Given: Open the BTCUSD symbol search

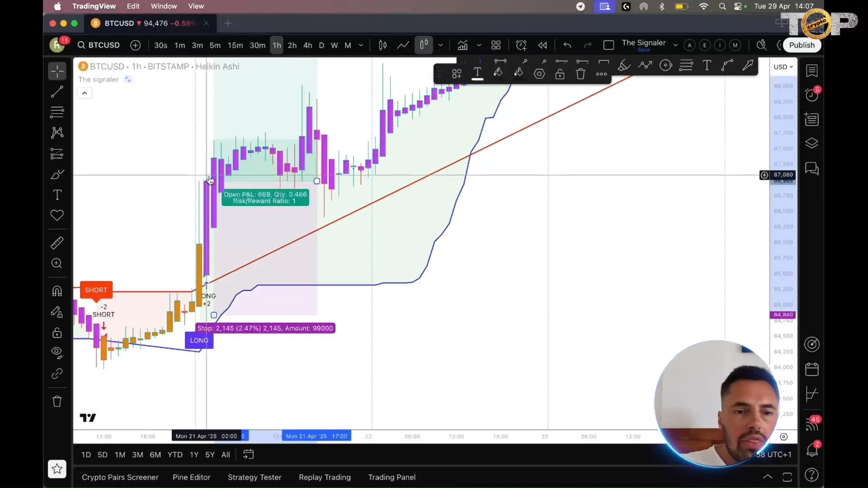Looking at the screenshot, I should tap(99, 45).
